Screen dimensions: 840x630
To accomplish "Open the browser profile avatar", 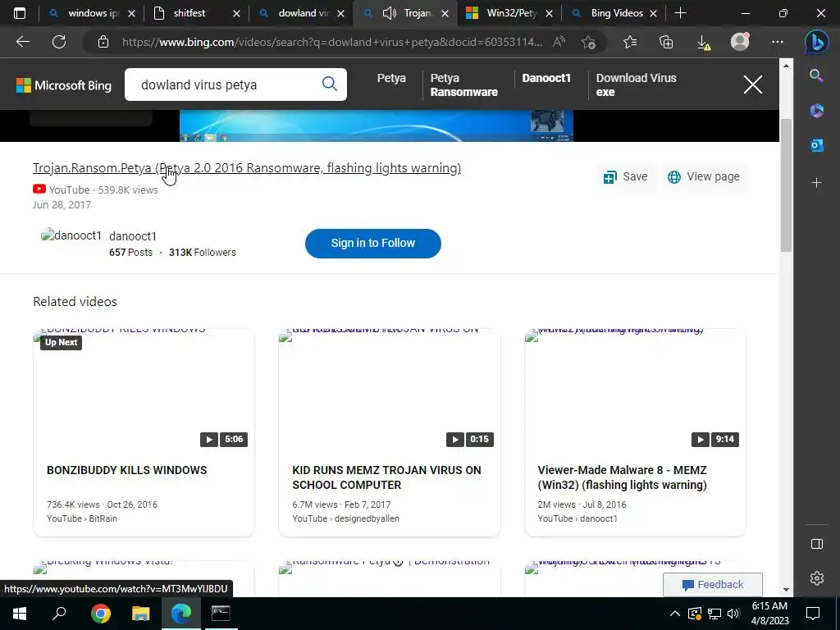I will [740, 41].
